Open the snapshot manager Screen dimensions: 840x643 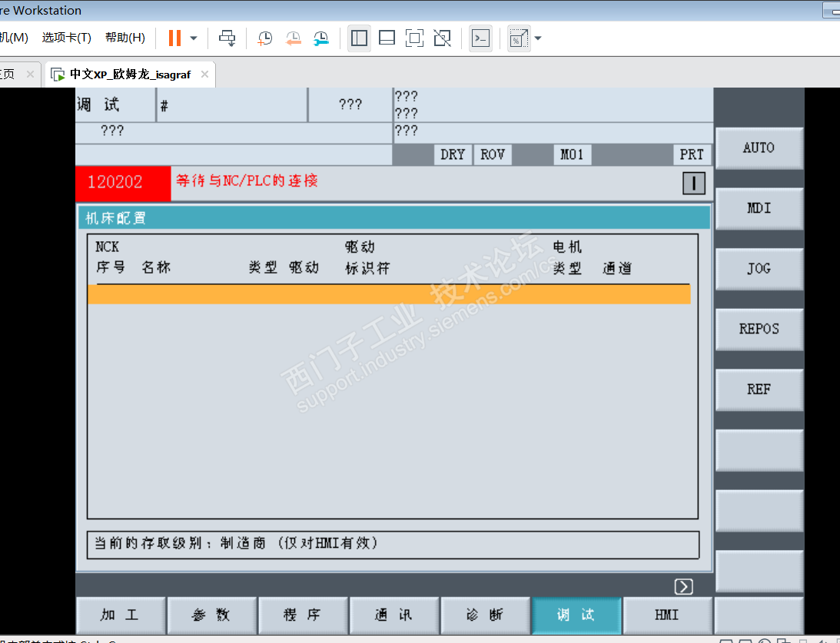tap(321, 38)
